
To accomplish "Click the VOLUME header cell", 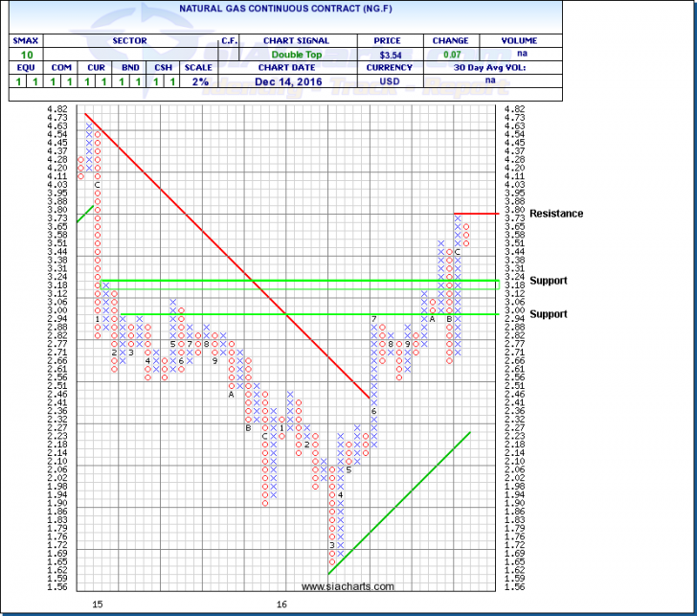I will [520, 40].
